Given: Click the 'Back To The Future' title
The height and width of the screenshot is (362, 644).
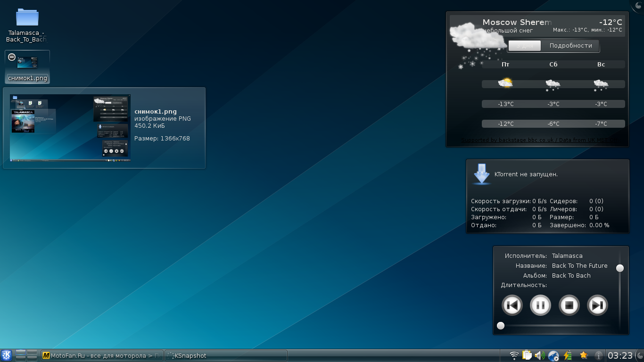Looking at the screenshot, I should click(x=579, y=266).
